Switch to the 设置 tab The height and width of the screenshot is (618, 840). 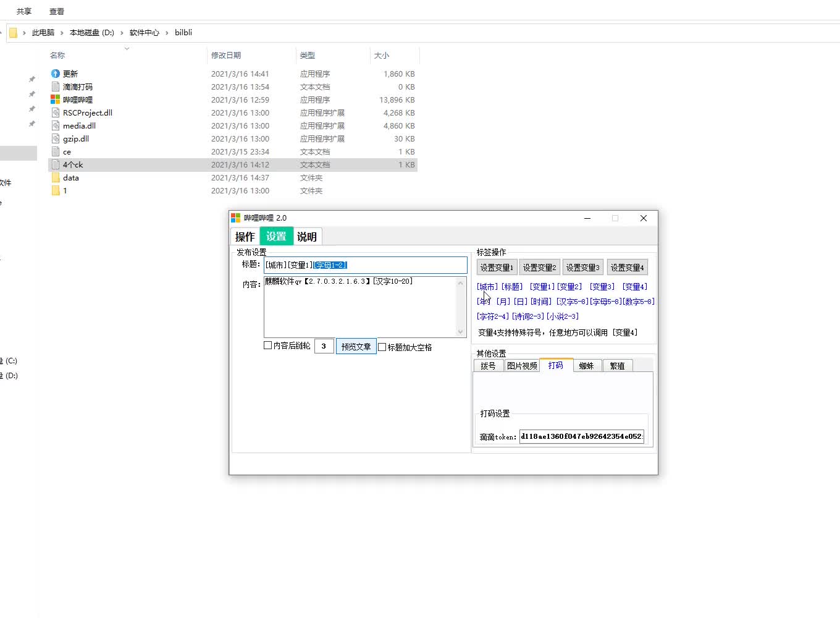pyautogui.click(x=276, y=236)
